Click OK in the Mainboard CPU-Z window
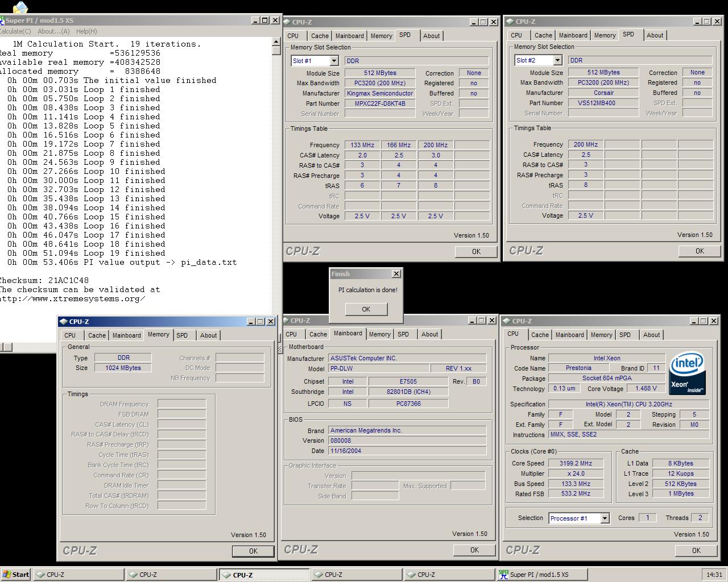The image size is (728, 582). 474,550
